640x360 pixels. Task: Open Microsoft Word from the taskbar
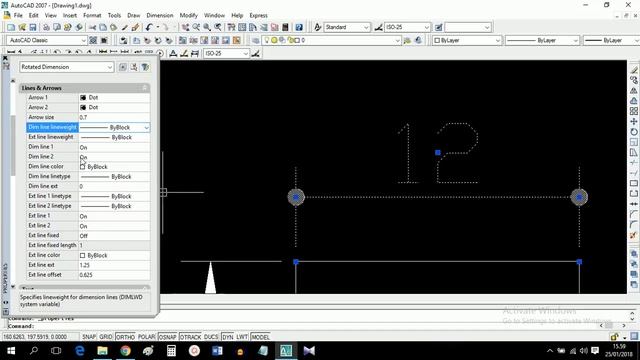[217, 351]
